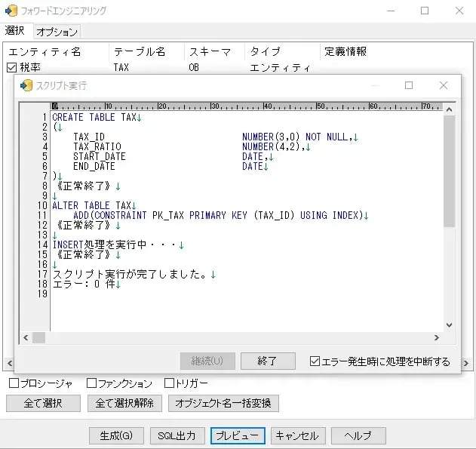Toggle the 税率 entity checkbox

11,68
